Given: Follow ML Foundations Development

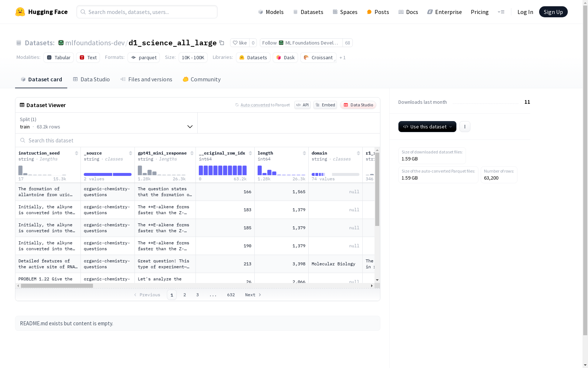Looking at the screenshot, I should click(301, 43).
